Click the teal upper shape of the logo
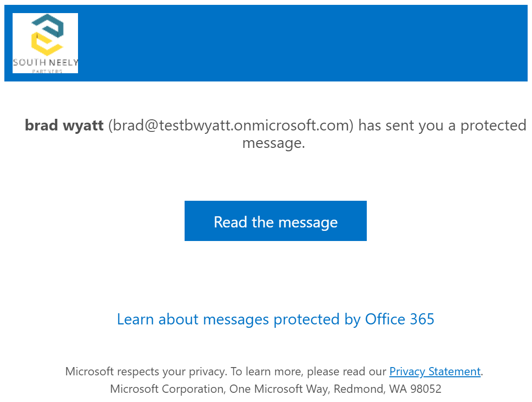 click(48, 25)
